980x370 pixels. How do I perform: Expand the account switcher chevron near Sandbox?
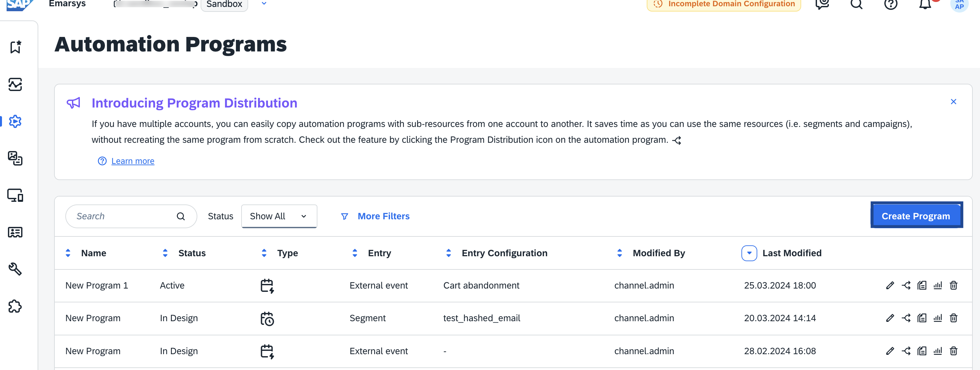[x=264, y=3]
